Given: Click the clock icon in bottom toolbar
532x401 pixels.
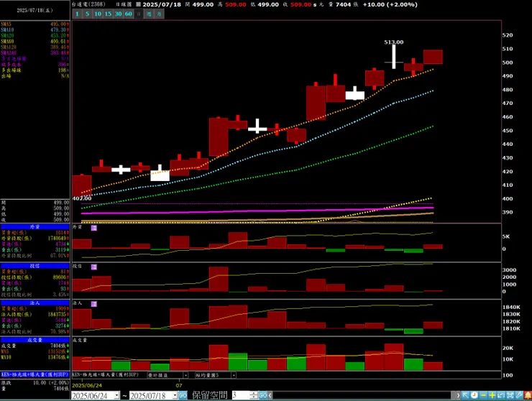Looking at the screenshot, I should [x=474, y=395].
